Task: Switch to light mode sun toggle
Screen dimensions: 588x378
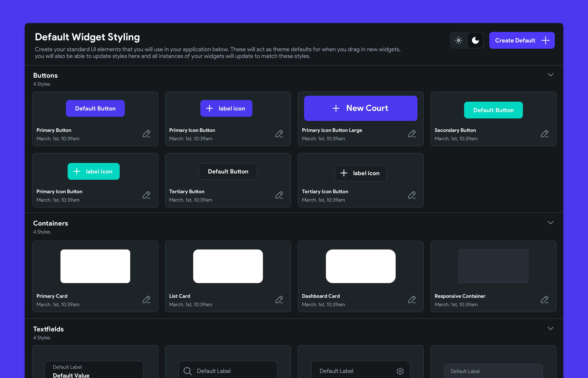Action: click(458, 40)
